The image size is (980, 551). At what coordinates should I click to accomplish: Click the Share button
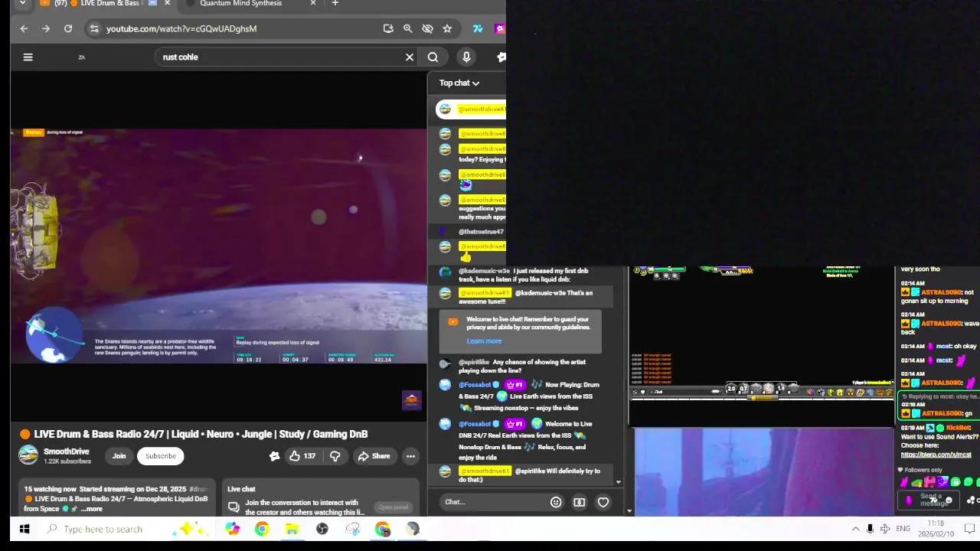coord(374,456)
